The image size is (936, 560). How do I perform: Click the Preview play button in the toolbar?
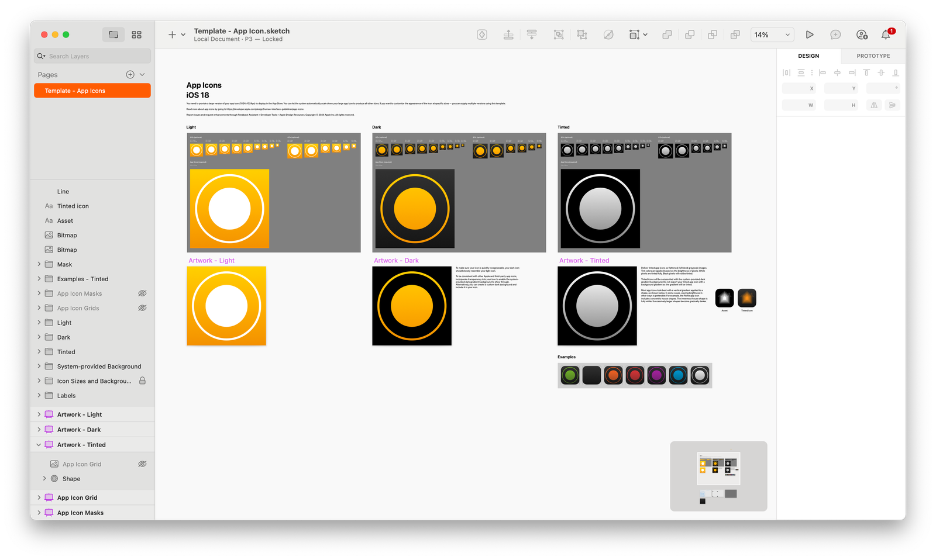[810, 34]
